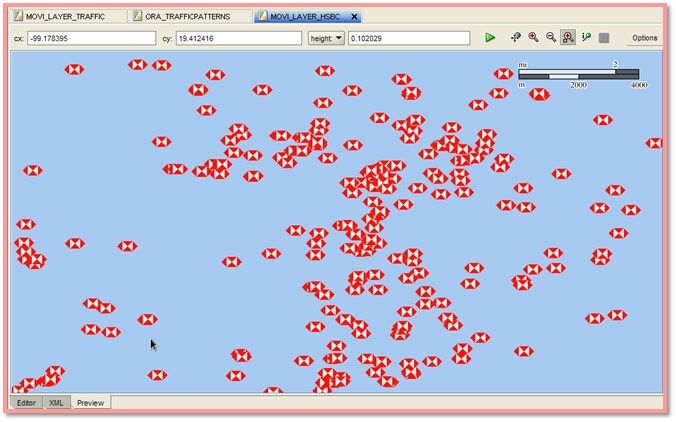676x422 pixels.
Task: Select the Preview bottom tab
Action: click(x=90, y=403)
